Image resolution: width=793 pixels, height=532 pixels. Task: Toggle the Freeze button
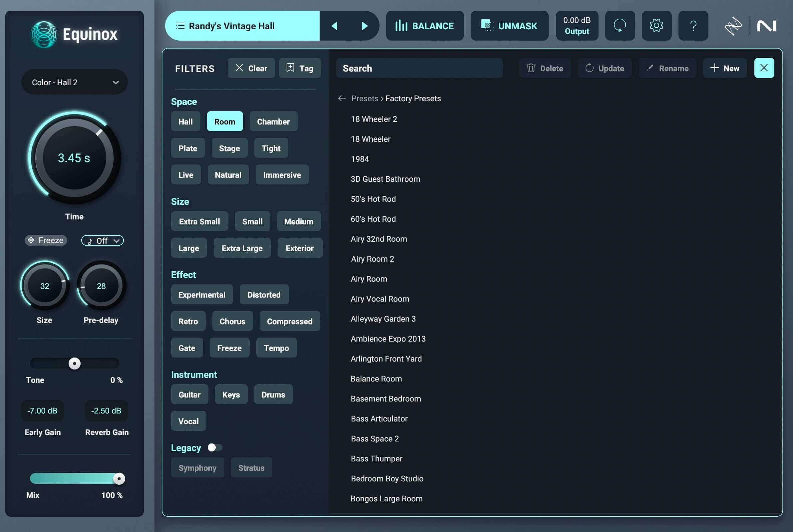point(46,240)
